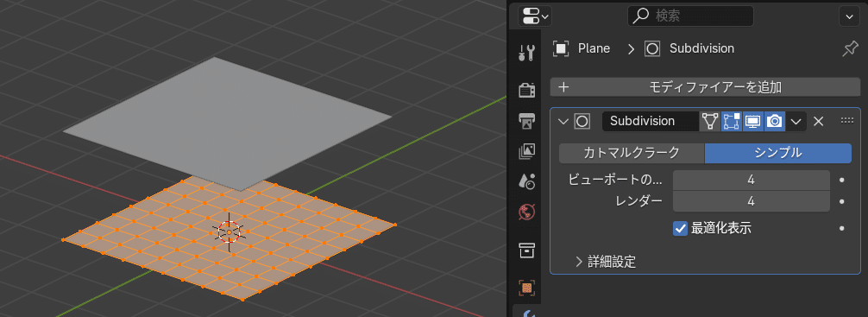868x317 pixels.
Task: Click the modifier drag handle grip
Action: click(847, 120)
